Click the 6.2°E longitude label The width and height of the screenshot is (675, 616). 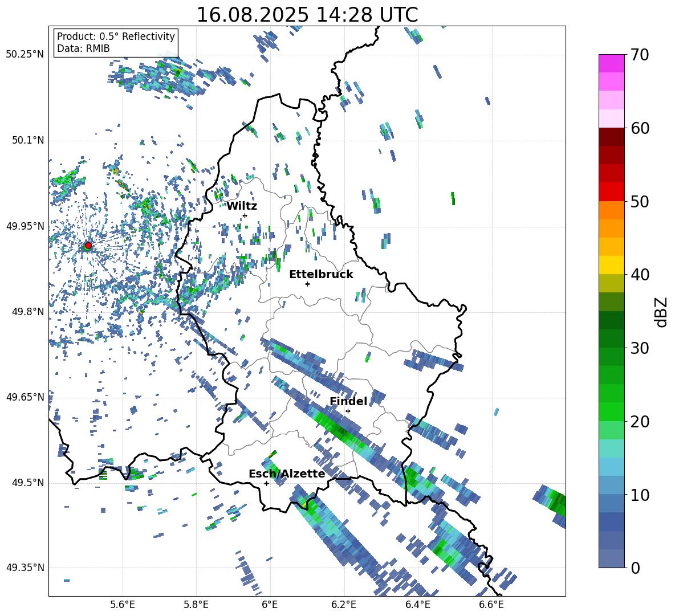click(344, 605)
